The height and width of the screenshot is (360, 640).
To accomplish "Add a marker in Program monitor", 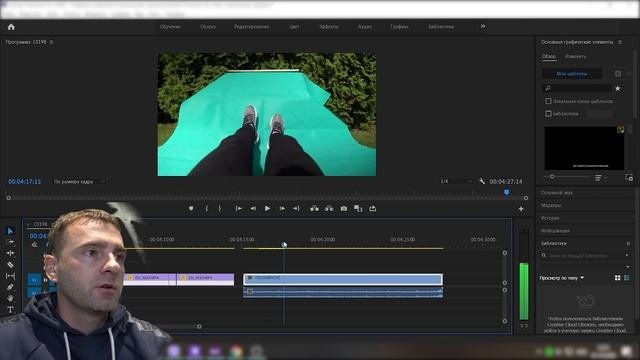I will [191, 209].
